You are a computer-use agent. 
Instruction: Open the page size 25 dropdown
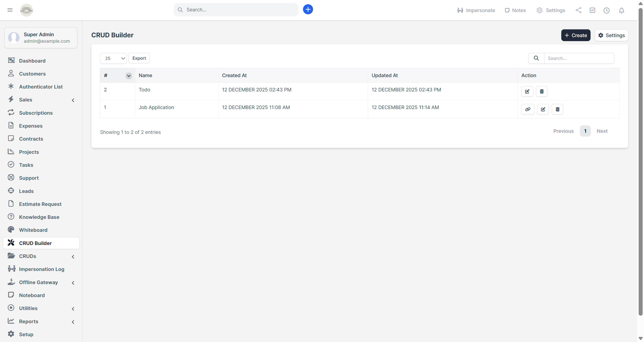tap(113, 58)
